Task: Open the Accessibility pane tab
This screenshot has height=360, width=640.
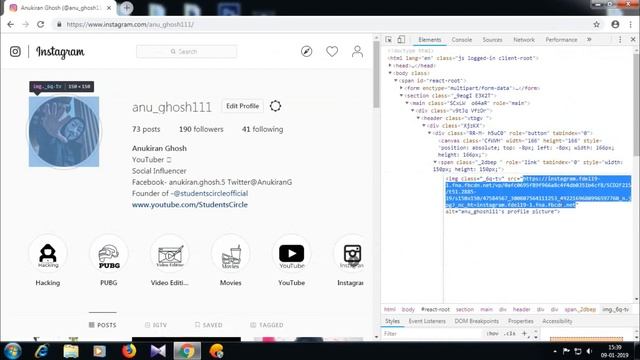Action: pos(557,321)
